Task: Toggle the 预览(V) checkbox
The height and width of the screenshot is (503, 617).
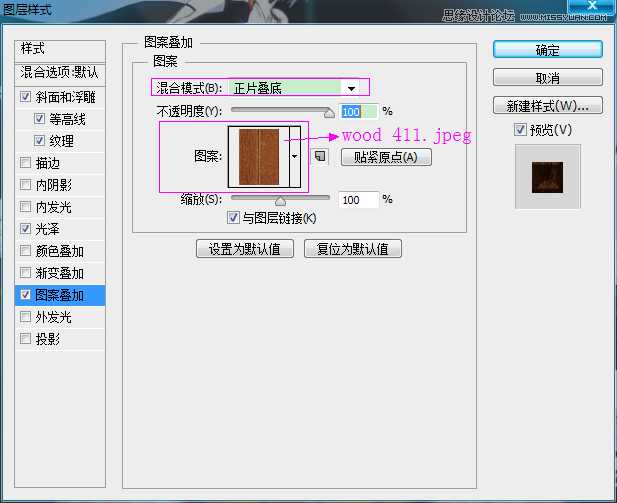Action: click(x=520, y=129)
